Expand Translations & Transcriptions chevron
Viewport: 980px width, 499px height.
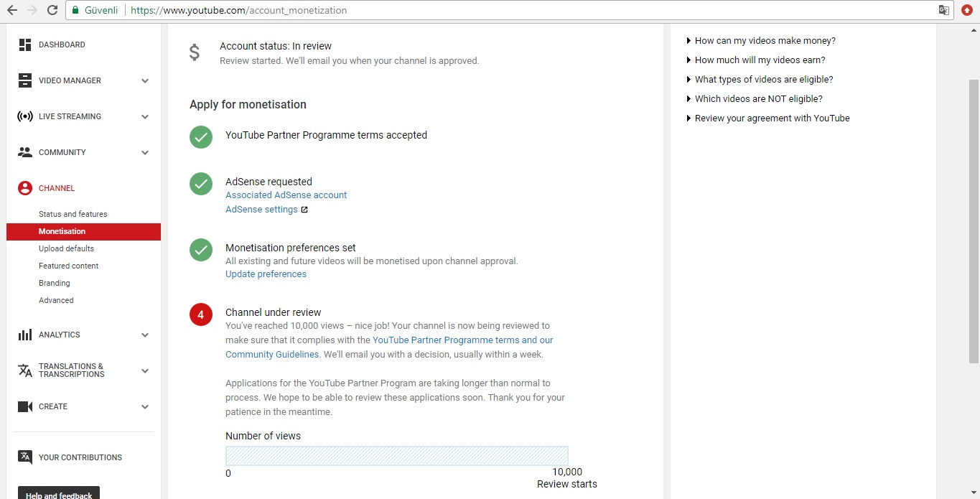(145, 371)
